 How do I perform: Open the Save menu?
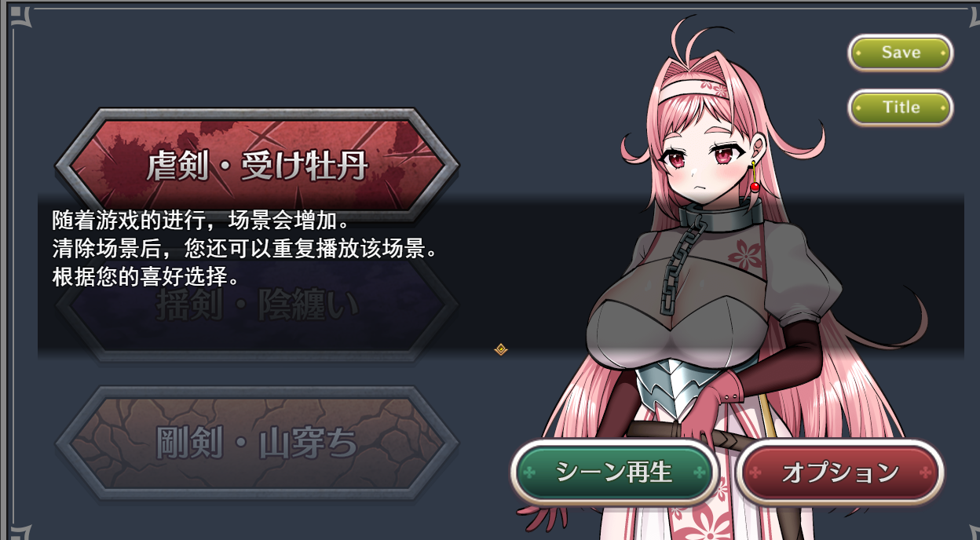click(901, 53)
